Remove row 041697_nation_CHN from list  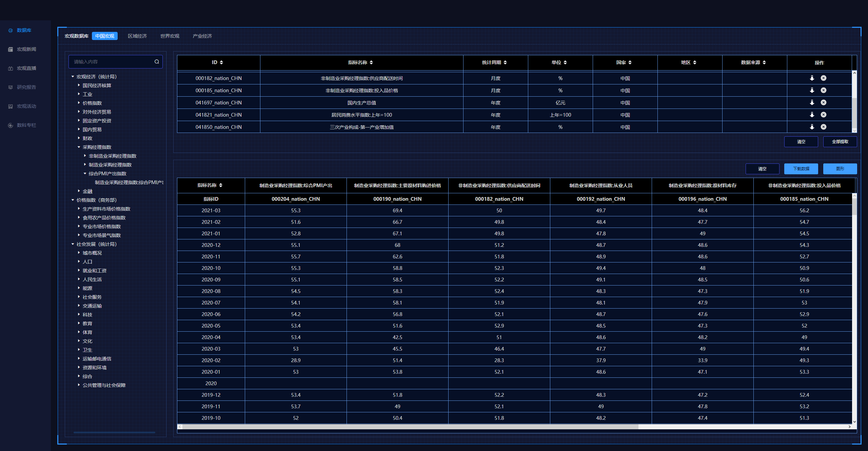point(824,102)
